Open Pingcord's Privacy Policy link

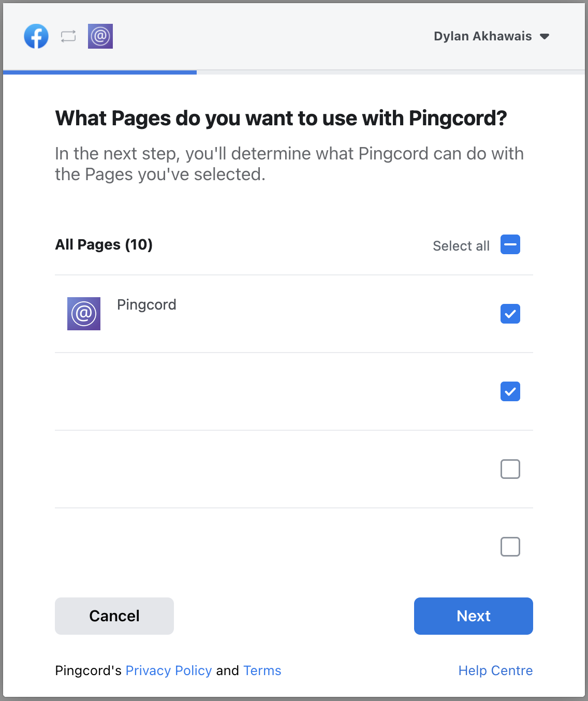[x=169, y=670]
